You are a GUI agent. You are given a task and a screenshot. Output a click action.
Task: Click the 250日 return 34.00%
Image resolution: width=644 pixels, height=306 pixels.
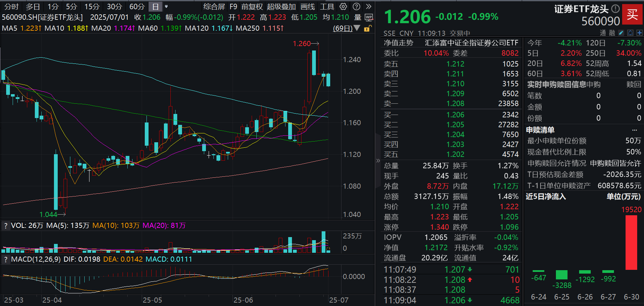pyautogui.click(x=629, y=53)
